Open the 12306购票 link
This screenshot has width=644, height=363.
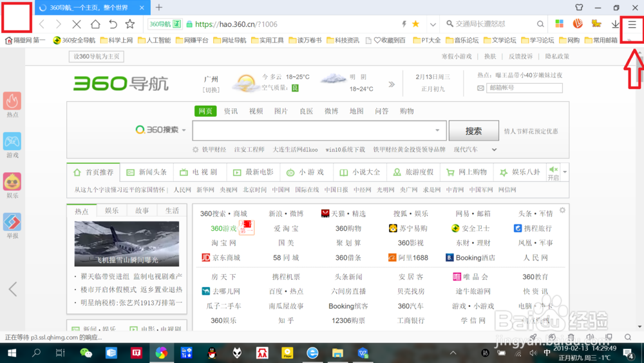pyautogui.click(x=348, y=320)
